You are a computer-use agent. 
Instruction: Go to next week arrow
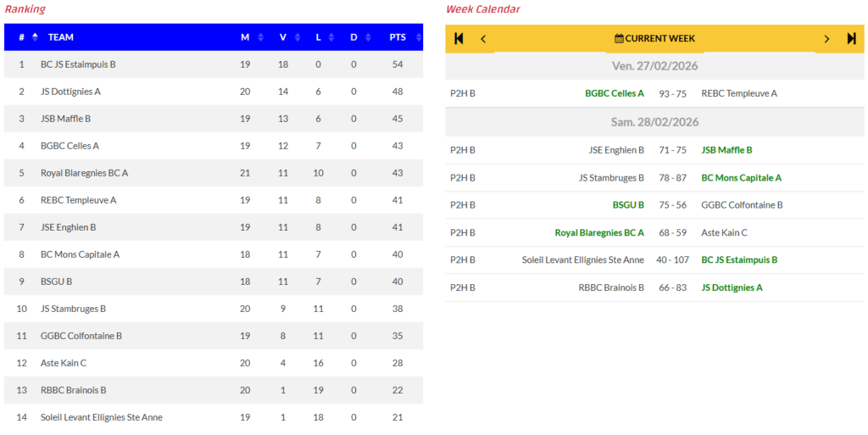pyautogui.click(x=826, y=38)
